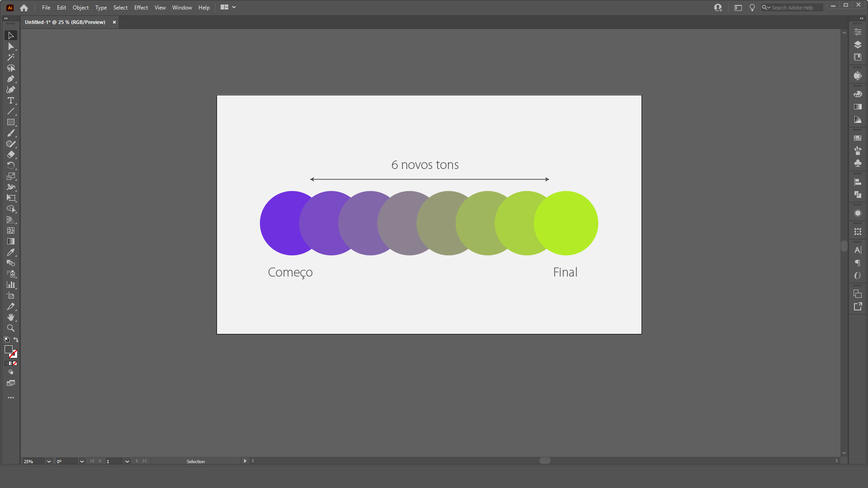The width and height of the screenshot is (868, 488).
Task: Select the Direct Selection tool
Action: [x=11, y=47]
